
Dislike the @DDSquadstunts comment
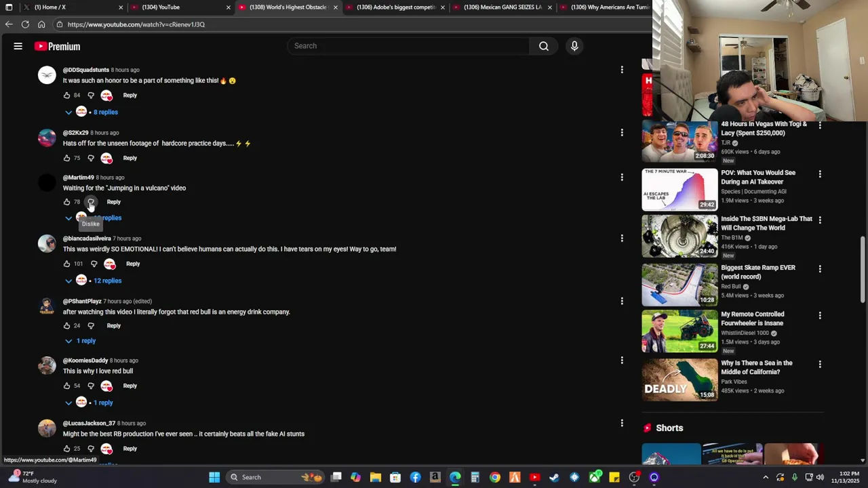point(91,96)
